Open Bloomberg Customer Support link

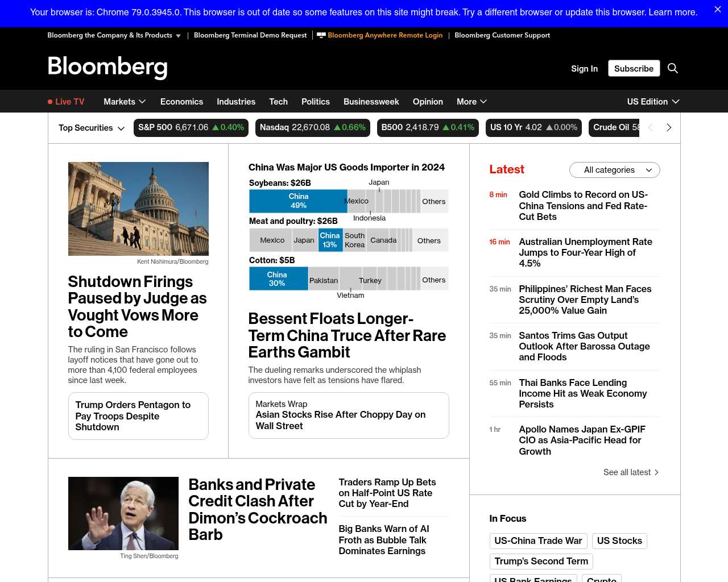pyautogui.click(x=502, y=35)
